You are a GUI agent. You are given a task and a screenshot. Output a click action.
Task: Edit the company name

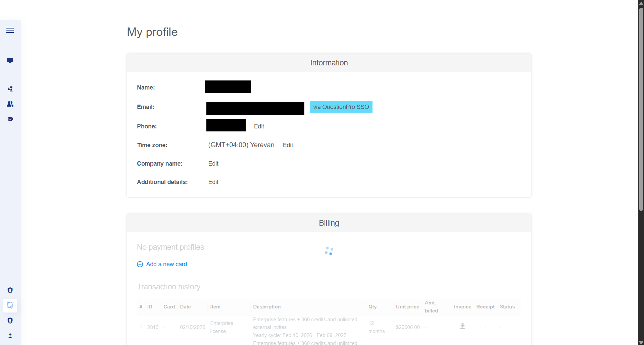(213, 164)
